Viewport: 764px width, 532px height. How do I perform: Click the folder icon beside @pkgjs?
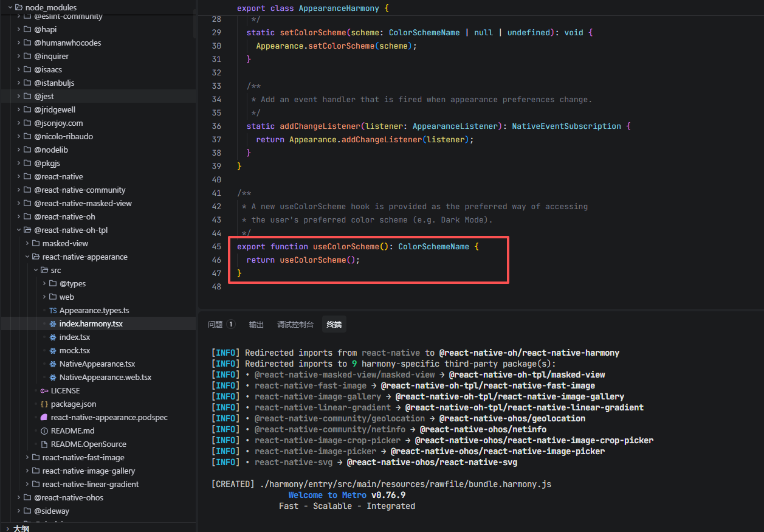coord(27,163)
